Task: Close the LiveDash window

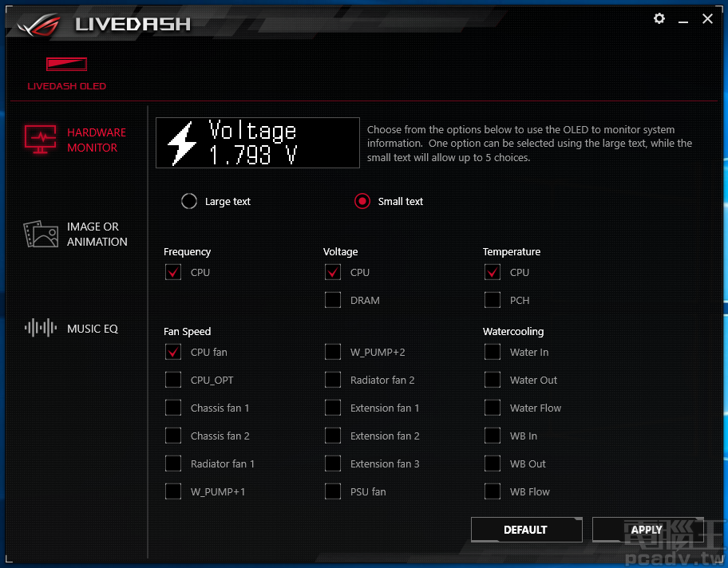Action: point(707,19)
